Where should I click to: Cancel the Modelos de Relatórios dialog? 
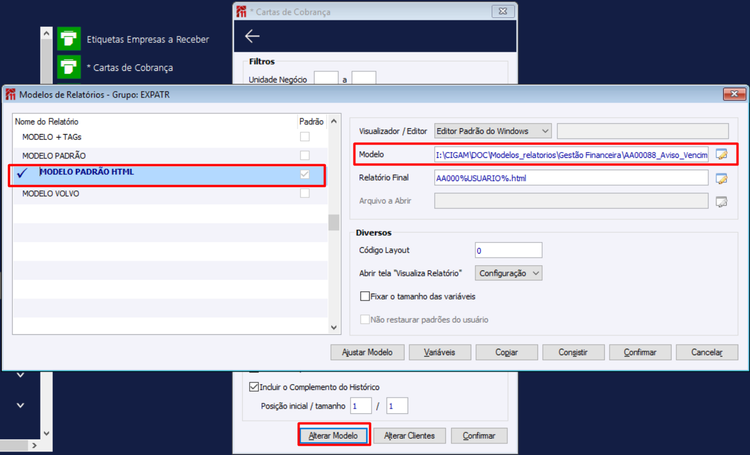707,352
